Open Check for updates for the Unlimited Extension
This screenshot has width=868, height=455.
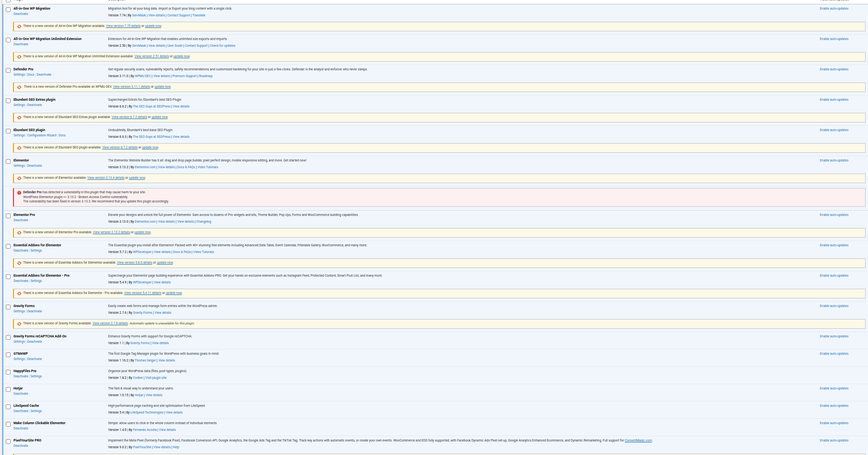(223, 46)
